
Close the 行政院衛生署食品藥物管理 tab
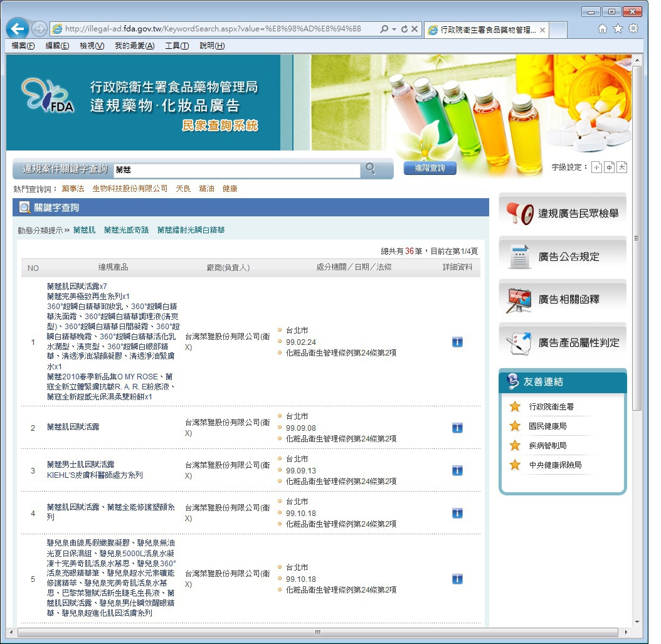542,30
